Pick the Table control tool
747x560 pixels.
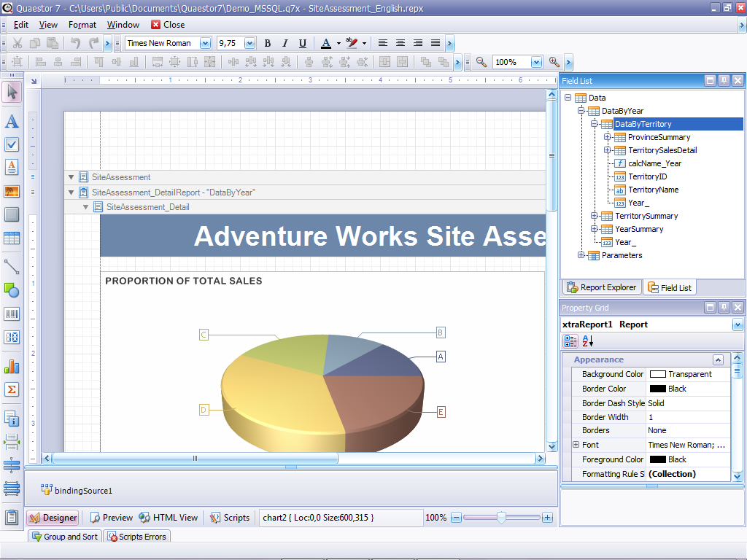click(12, 238)
